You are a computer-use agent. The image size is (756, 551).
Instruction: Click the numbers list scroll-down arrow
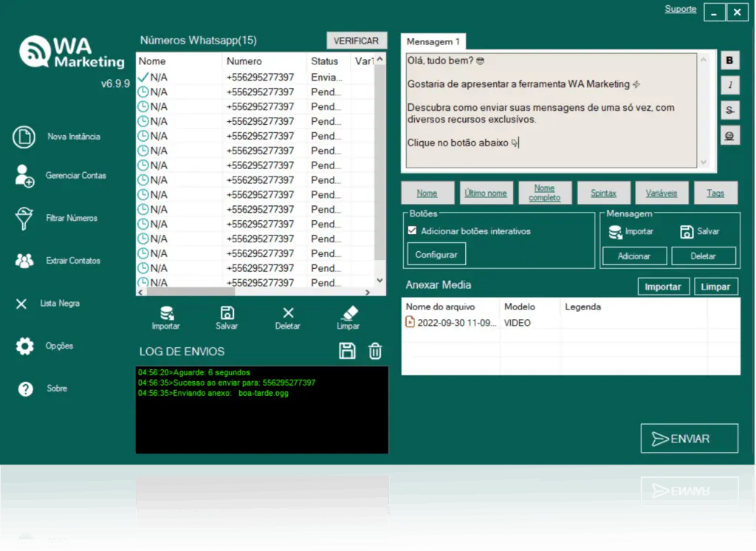point(380,281)
